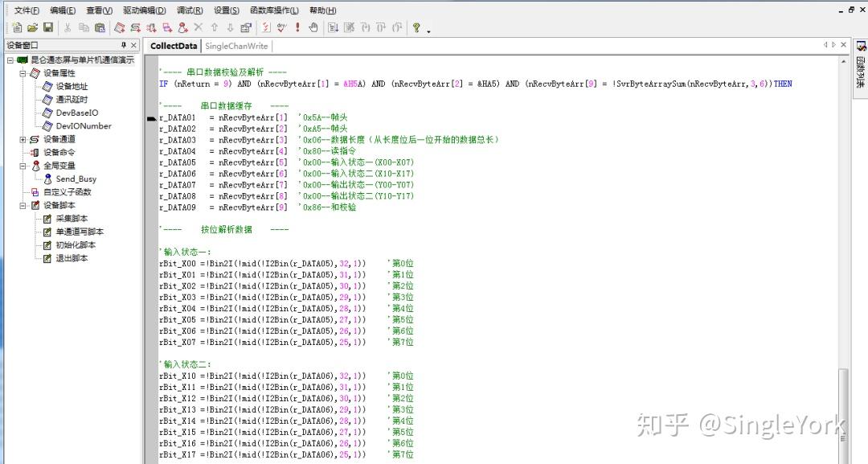This screenshot has height=464, width=868.
Task: Open the 驱动编辑(D) menu
Action: 144,10
